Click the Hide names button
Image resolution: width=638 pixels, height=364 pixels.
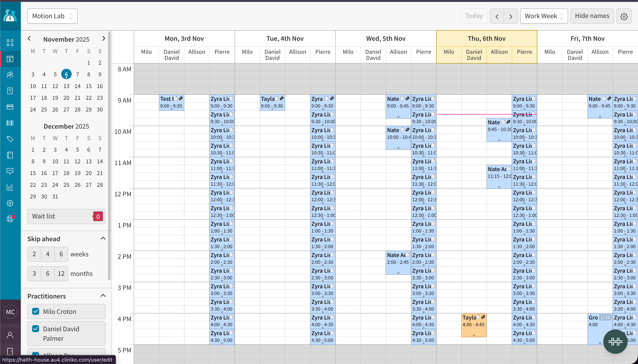(592, 16)
